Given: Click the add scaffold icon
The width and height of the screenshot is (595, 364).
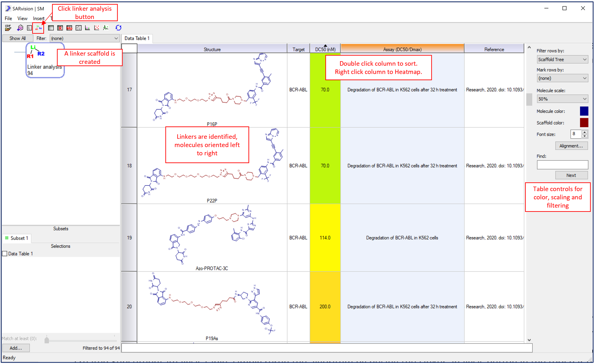Looking at the screenshot, I should (x=20, y=28).
